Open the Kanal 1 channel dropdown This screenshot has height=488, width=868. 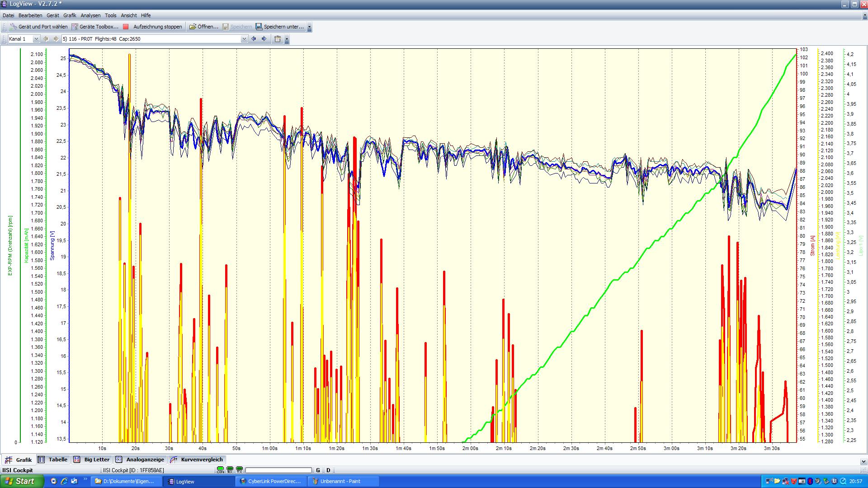point(36,39)
